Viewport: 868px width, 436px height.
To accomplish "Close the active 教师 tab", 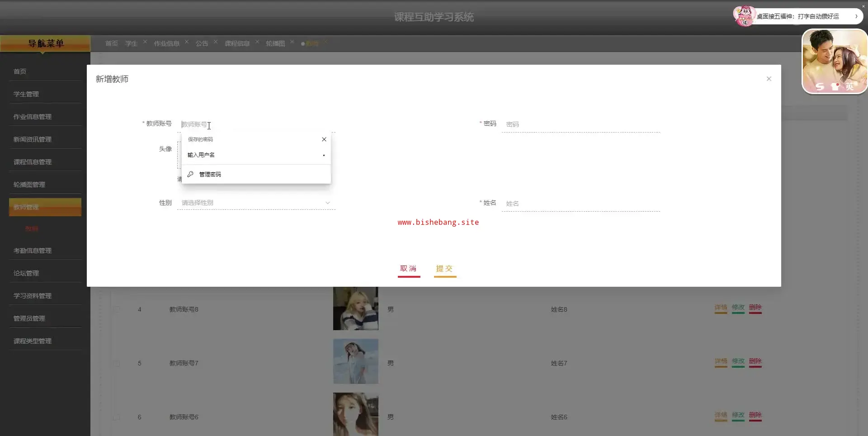I will (325, 42).
